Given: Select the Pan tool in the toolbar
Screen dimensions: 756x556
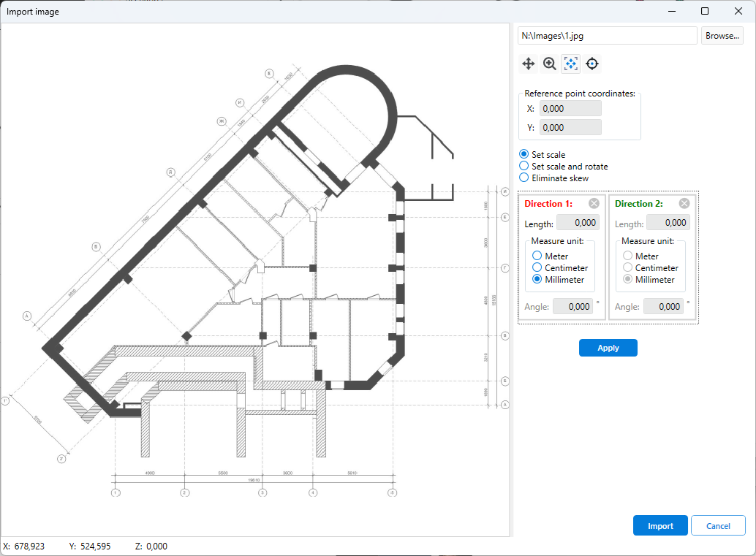Looking at the screenshot, I should (x=528, y=64).
